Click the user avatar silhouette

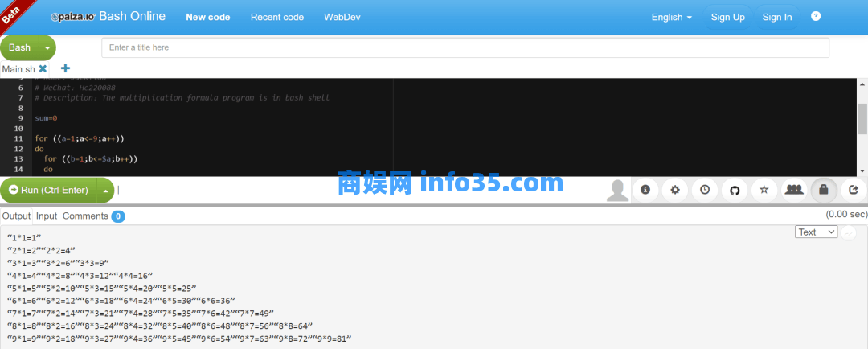click(x=617, y=190)
